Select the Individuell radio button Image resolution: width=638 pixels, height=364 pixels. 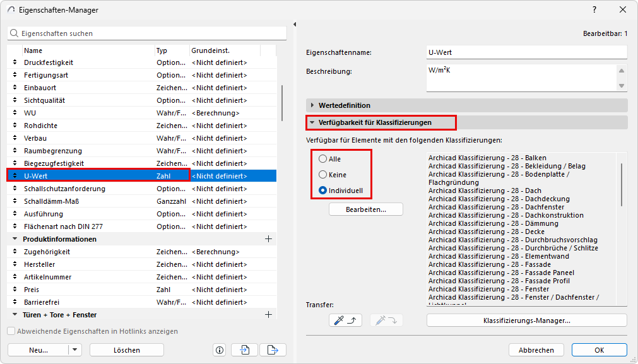click(322, 190)
